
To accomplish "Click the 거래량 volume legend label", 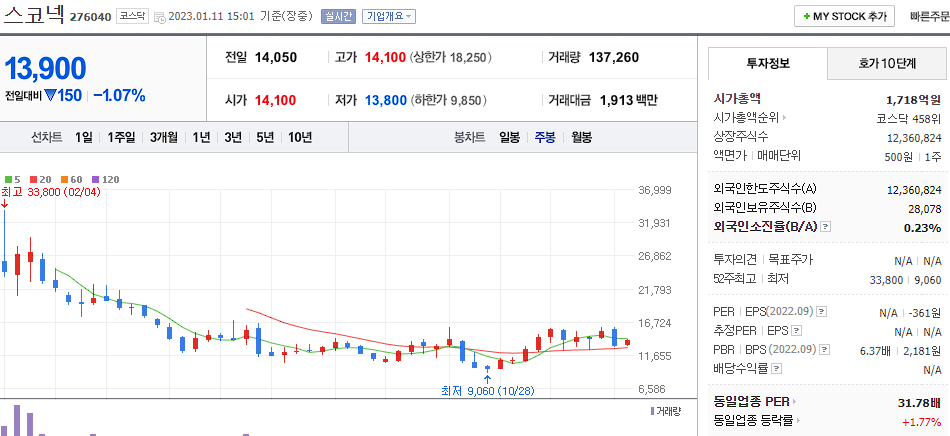I will 669,411.
